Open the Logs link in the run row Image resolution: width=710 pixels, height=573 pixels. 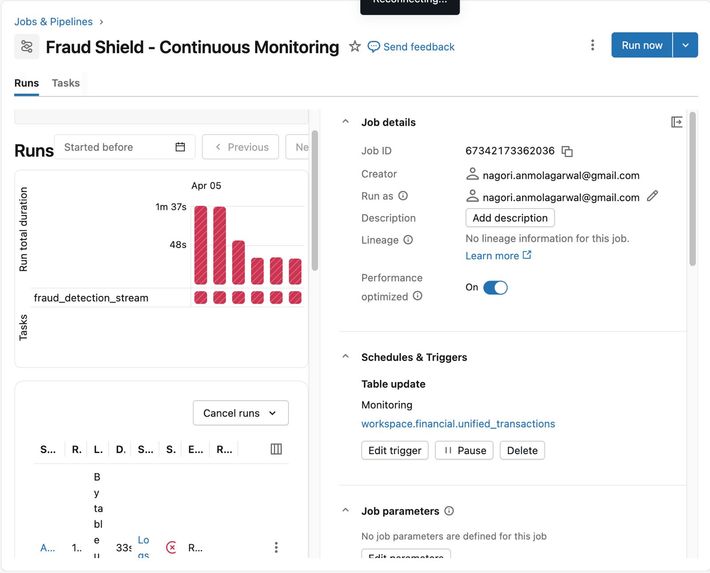[143, 547]
